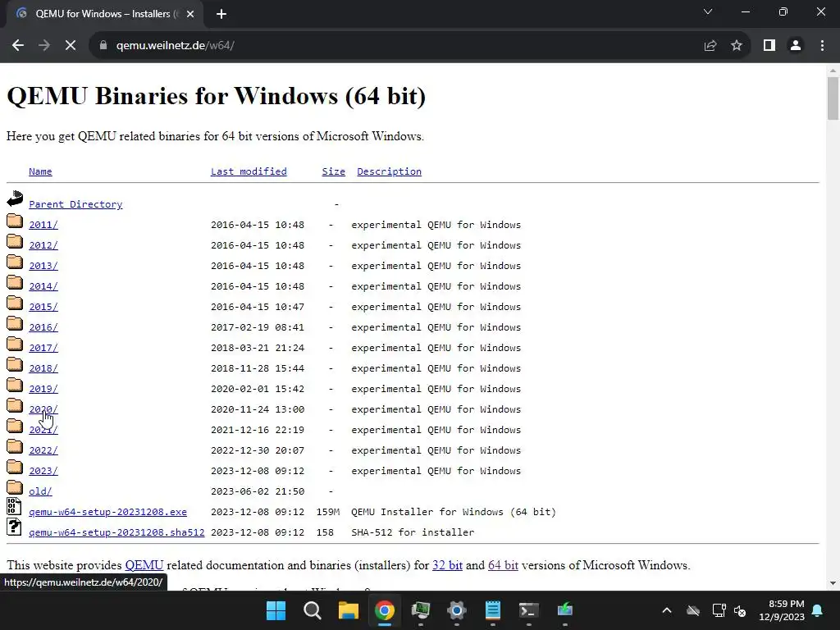Stop loading the page
The height and width of the screenshot is (630, 840).
(71, 46)
